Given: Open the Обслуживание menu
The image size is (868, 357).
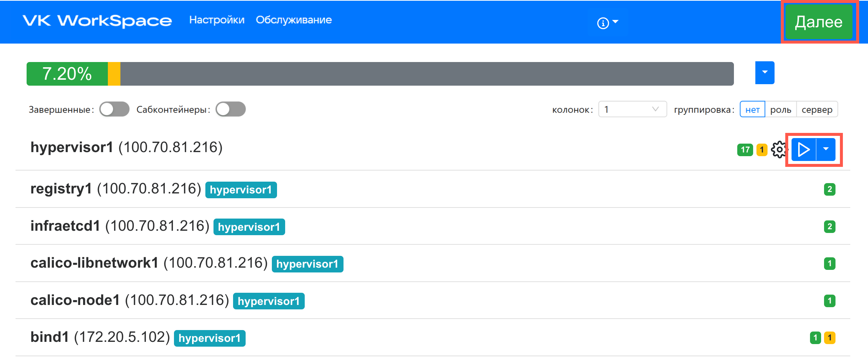Looking at the screenshot, I should click(294, 20).
